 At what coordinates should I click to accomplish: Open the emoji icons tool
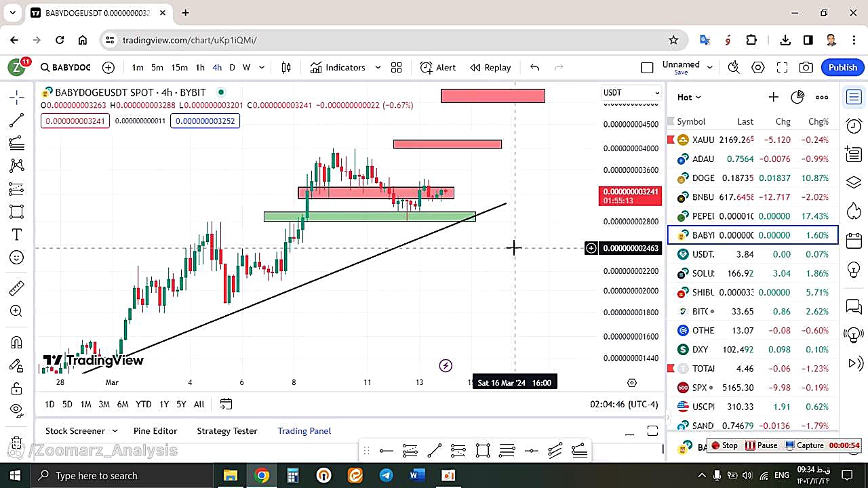coord(17,258)
